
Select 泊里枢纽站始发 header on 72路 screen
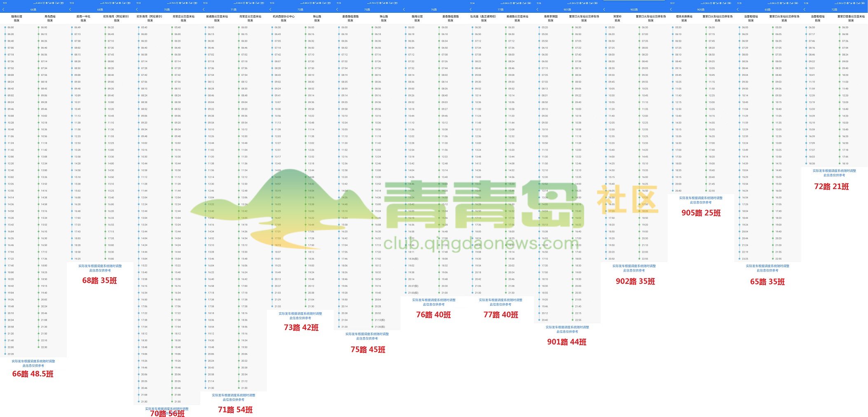tap(817, 19)
